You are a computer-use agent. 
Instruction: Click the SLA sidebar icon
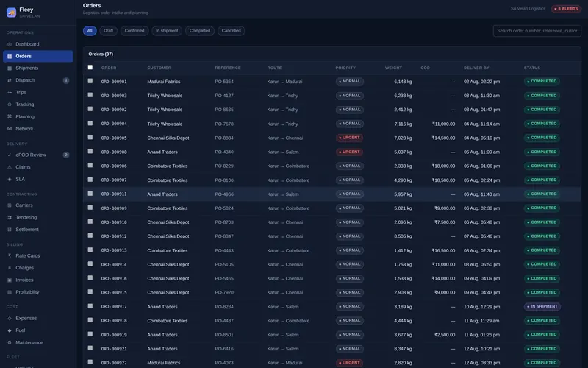[10, 179]
